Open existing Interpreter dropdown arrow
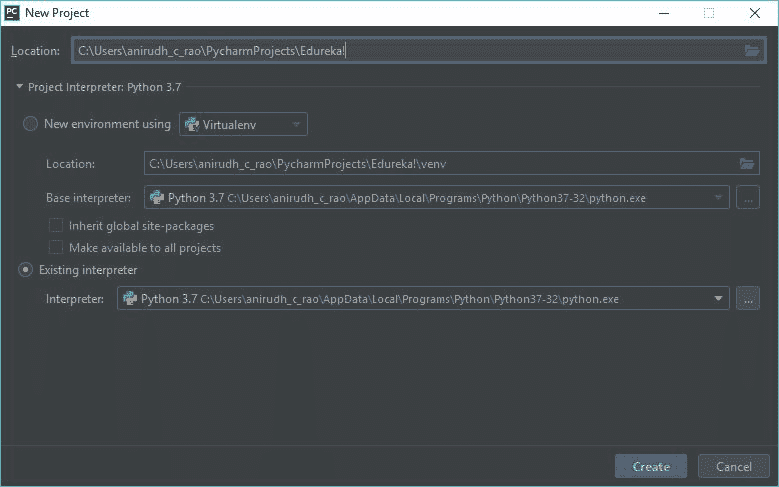This screenshot has height=487, width=779. [718, 298]
